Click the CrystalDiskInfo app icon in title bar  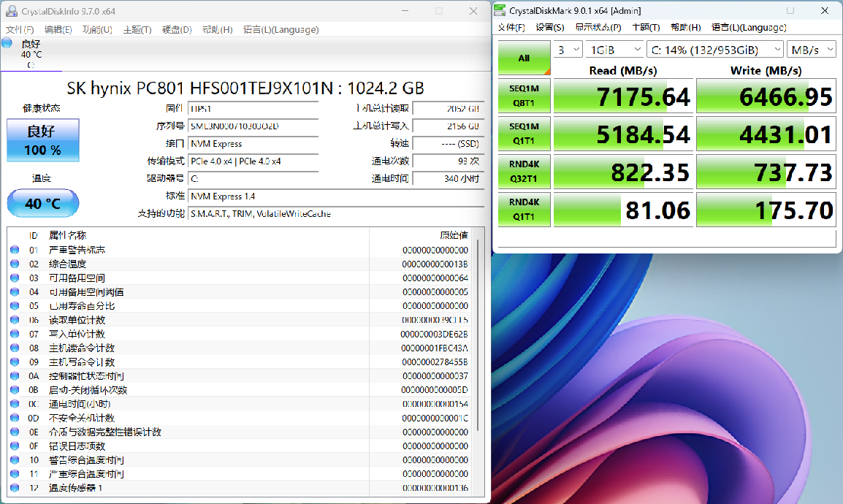click(10, 11)
